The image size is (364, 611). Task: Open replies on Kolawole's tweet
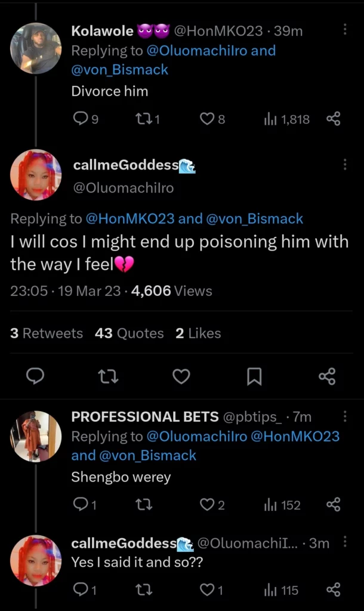click(85, 119)
